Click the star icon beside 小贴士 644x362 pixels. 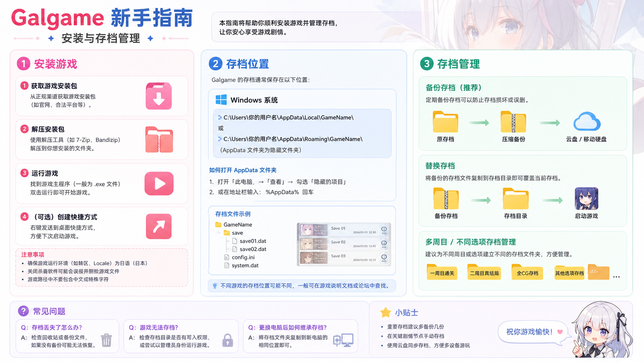(385, 312)
